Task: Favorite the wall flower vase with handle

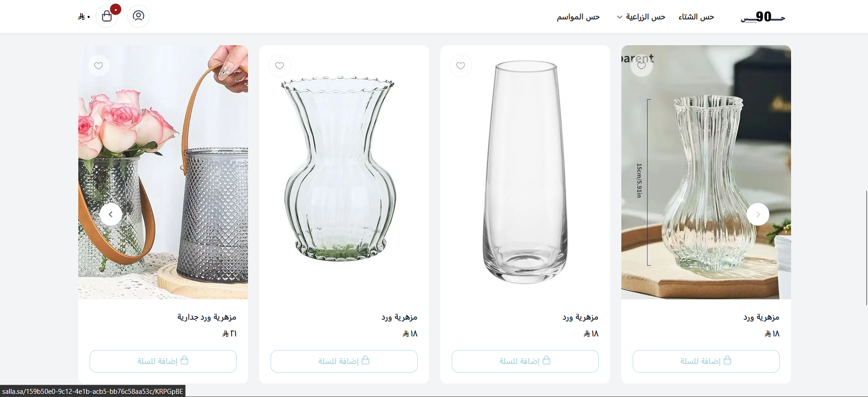Action: pos(99,66)
